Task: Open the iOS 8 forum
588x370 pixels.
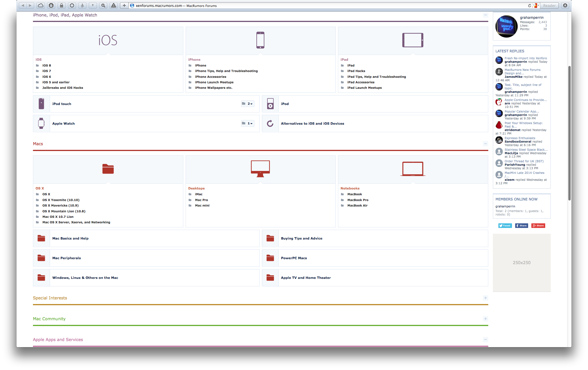Action: 47,65
